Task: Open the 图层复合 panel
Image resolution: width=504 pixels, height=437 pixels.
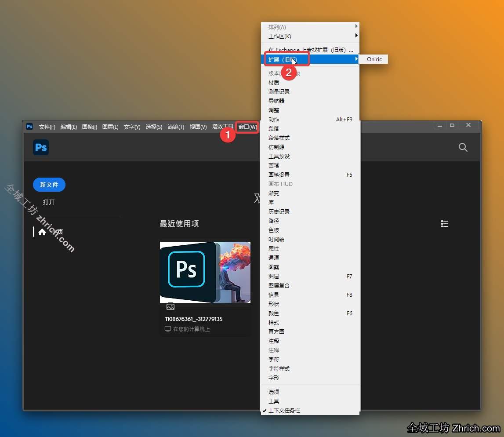Action: coord(310,286)
